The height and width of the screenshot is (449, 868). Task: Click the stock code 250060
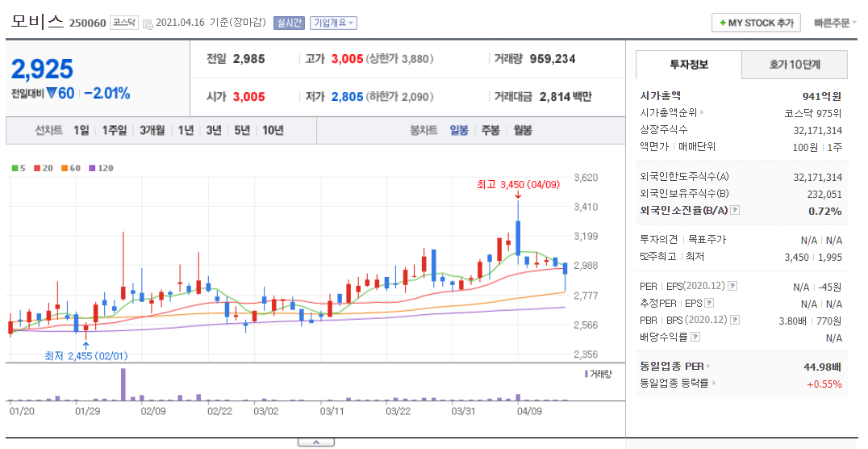(87, 23)
